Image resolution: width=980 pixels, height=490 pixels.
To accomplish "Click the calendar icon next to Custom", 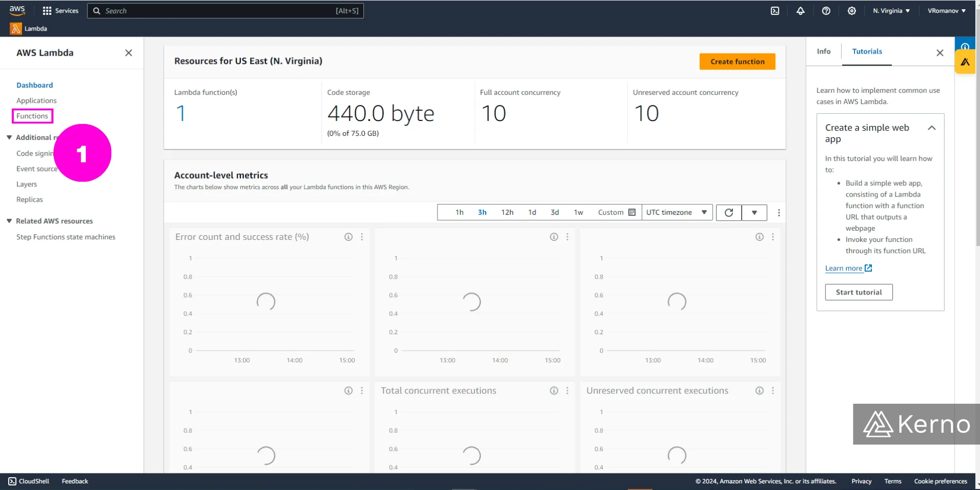I will [632, 212].
